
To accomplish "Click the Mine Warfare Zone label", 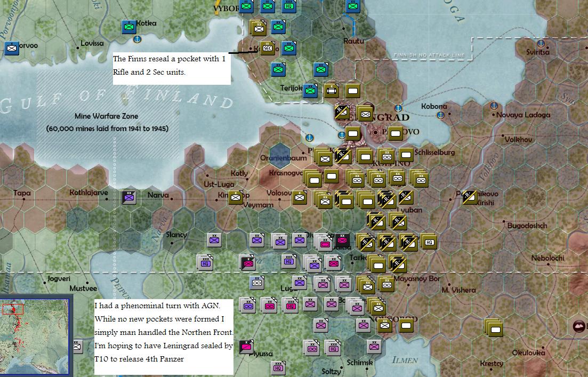I will pyautogui.click(x=107, y=122).
